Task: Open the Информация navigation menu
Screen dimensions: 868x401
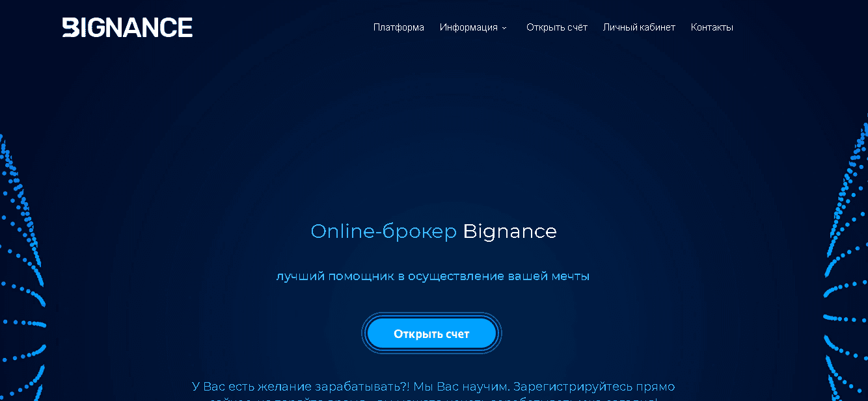Action: (x=468, y=27)
